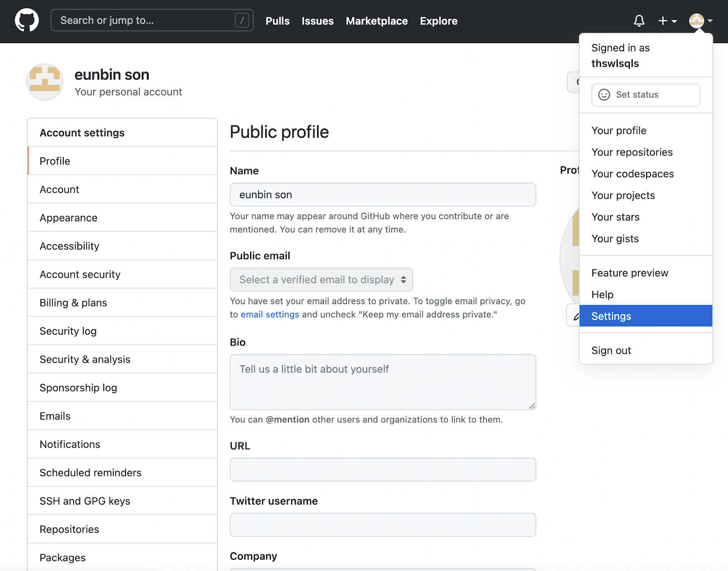Click the Name input field
728x571 pixels.
(x=383, y=195)
